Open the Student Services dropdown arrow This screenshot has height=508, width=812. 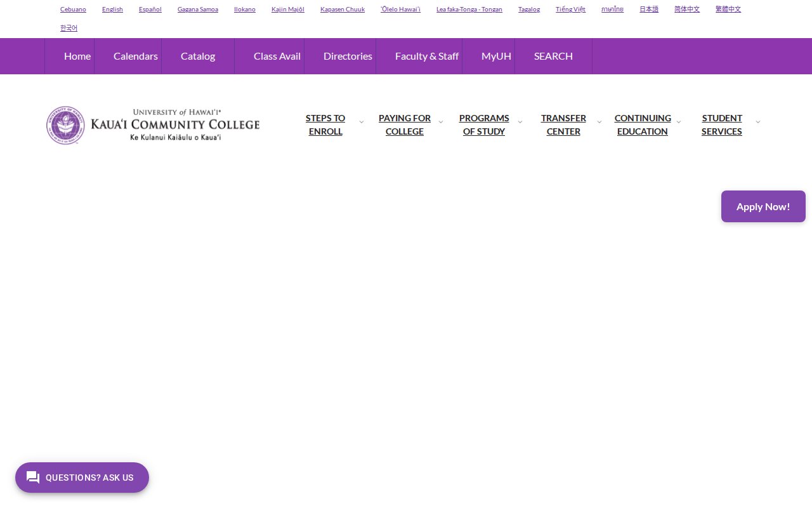tap(758, 122)
